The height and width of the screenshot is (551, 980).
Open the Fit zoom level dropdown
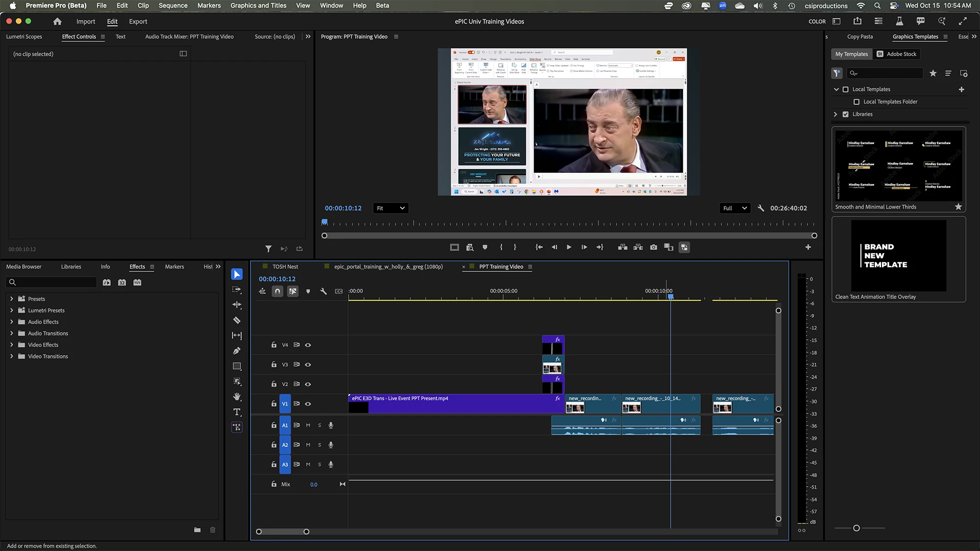tap(390, 208)
